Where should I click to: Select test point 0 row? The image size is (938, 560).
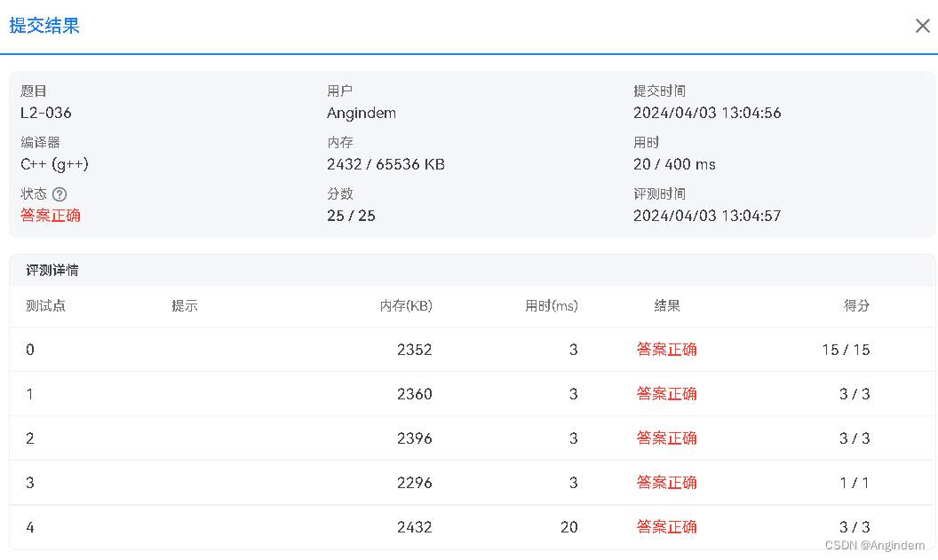click(x=473, y=350)
